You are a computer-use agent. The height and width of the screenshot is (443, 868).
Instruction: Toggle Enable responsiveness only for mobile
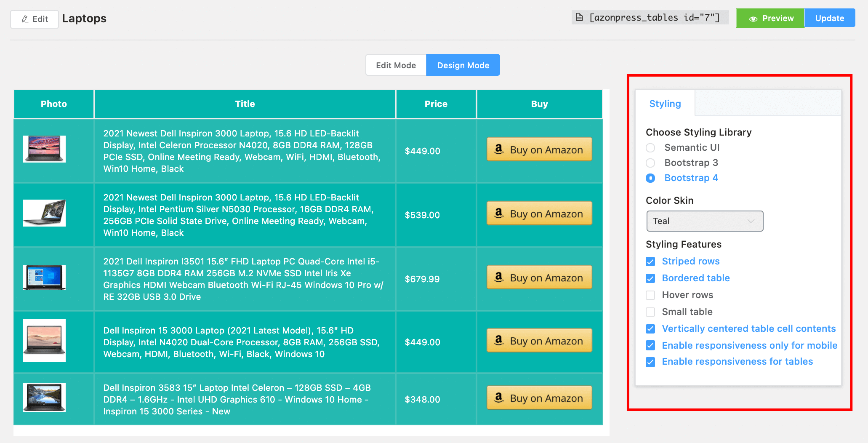[x=650, y=346]
